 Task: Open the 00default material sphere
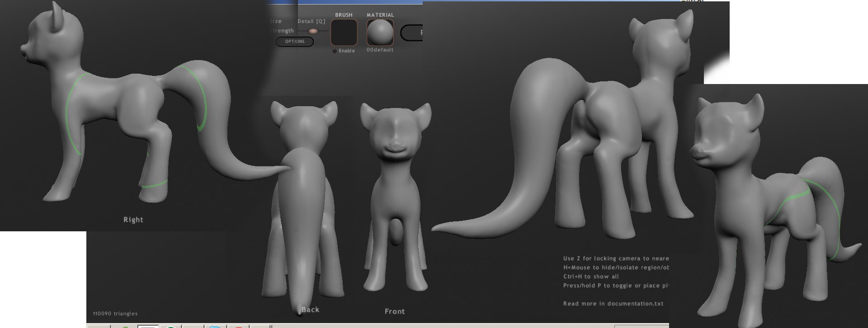[380, 33]
